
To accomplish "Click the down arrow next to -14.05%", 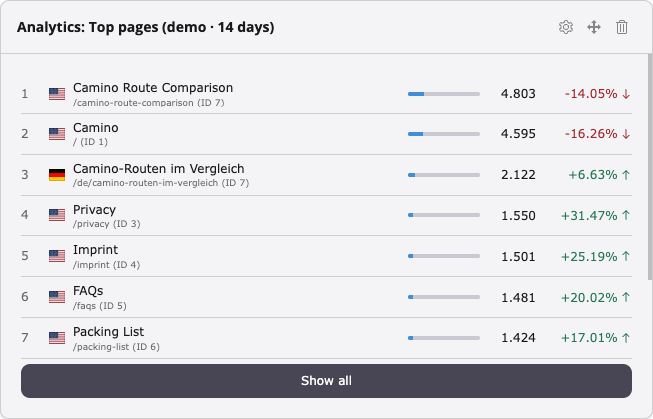I will [x=626, y=94].
